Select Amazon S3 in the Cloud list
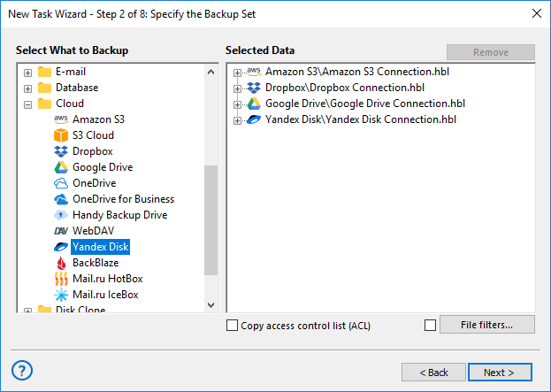Screen dimensions: 551x392 (98, 119)
